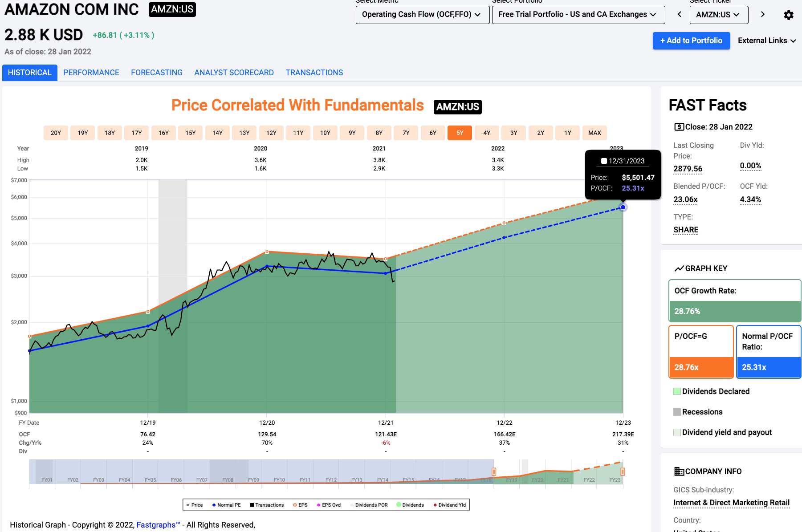This screenshot has width=802, height=532.
Task: Select the 12Y time range
Action: 271,133
